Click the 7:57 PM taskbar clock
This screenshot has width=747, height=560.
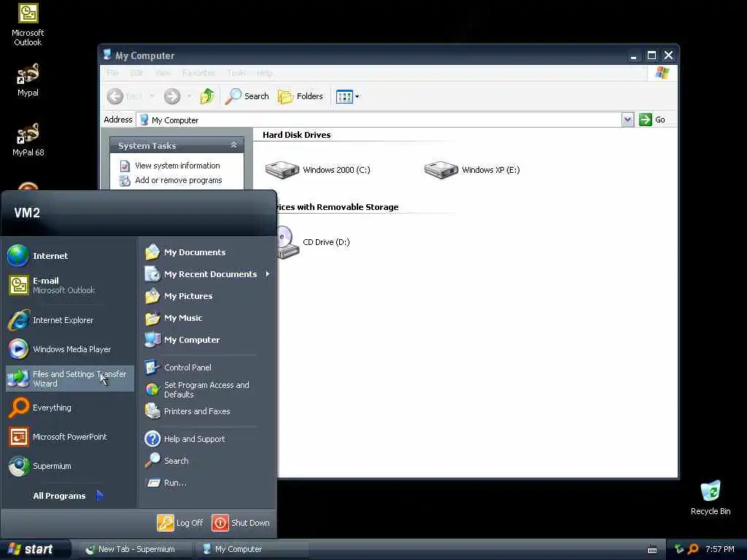point(720,549)
